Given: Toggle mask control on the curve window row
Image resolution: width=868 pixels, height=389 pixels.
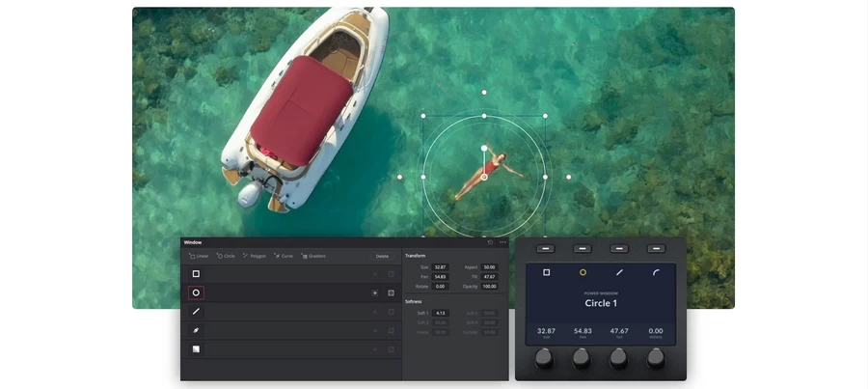Looking at the screenshot, I should click(391, 330).
